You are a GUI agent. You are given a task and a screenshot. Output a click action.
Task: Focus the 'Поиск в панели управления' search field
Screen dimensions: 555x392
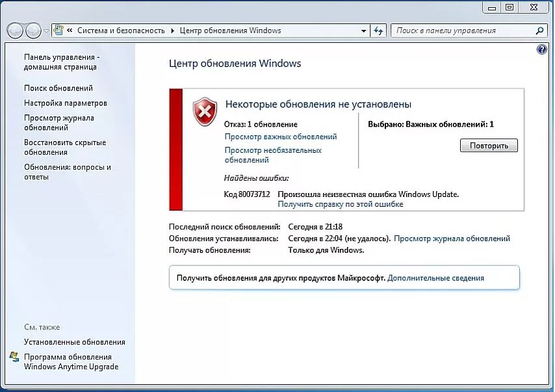pyautogui.click(x=463, y=31)
